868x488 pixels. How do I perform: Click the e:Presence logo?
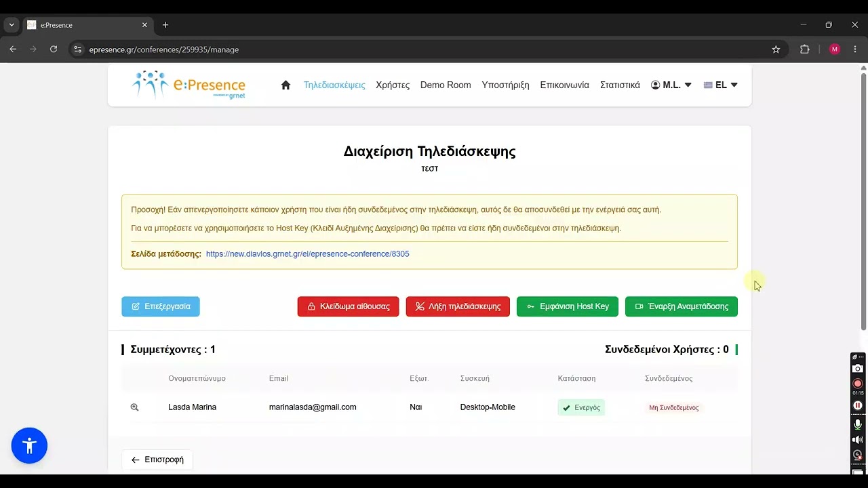pos(189,85)
